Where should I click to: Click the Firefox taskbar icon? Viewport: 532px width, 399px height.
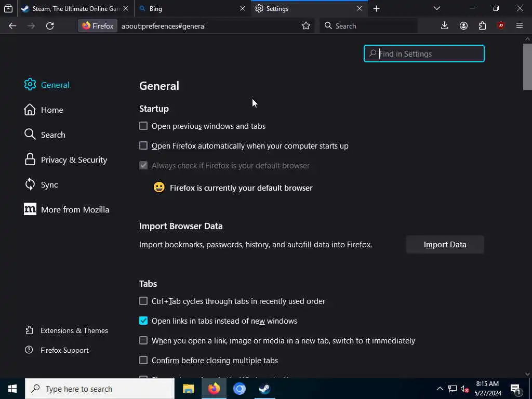[214, 389]
